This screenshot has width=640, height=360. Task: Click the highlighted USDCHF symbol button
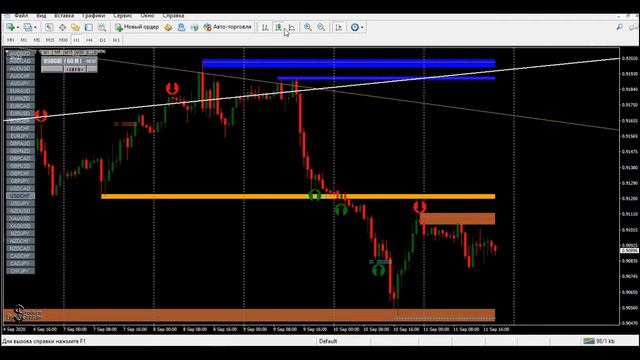point(20,196)
